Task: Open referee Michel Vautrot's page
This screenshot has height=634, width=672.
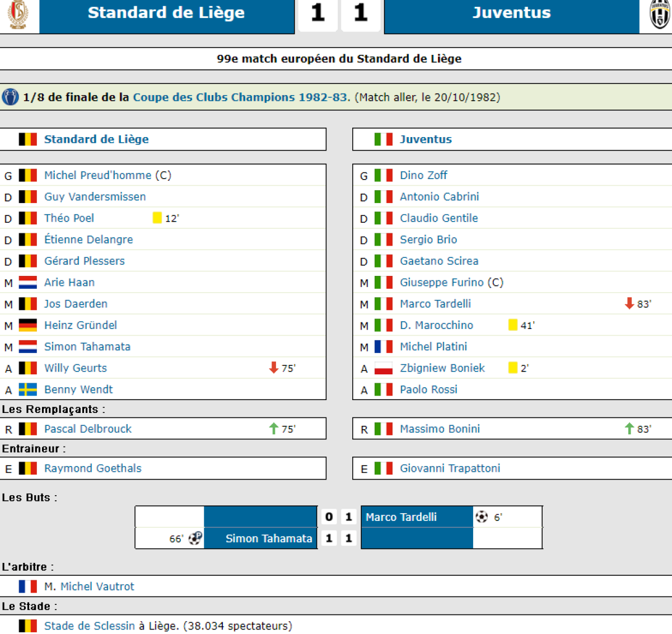Action: tap(97, 586)
